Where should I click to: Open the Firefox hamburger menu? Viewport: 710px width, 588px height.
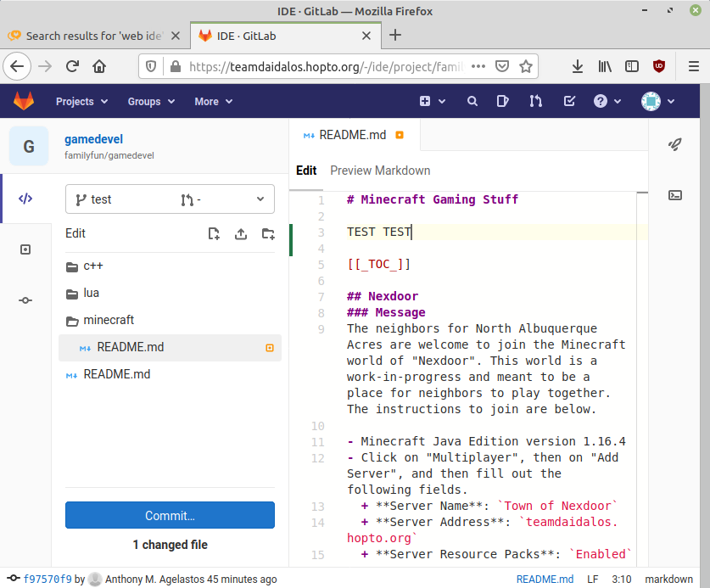693,66
